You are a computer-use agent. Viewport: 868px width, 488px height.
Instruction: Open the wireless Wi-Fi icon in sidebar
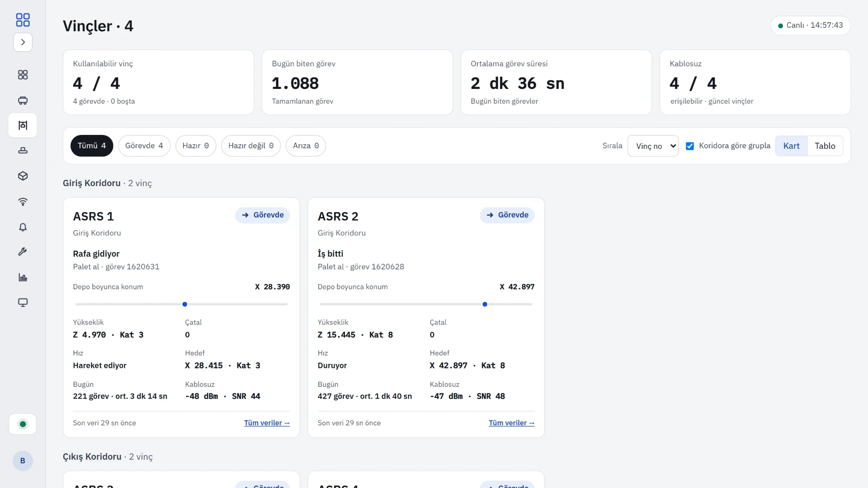tap(23, 201)
